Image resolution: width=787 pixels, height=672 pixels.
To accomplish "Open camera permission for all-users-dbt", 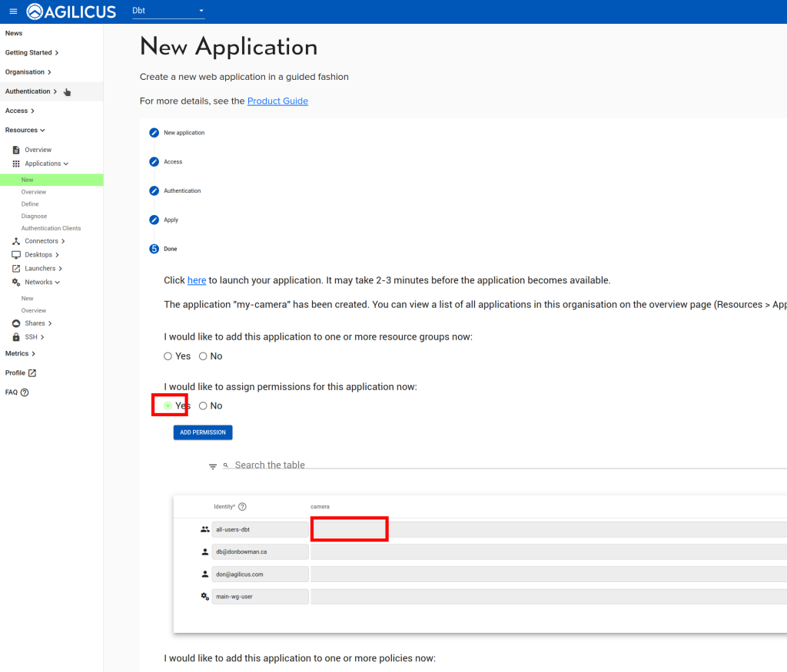I will click(549, 530).
